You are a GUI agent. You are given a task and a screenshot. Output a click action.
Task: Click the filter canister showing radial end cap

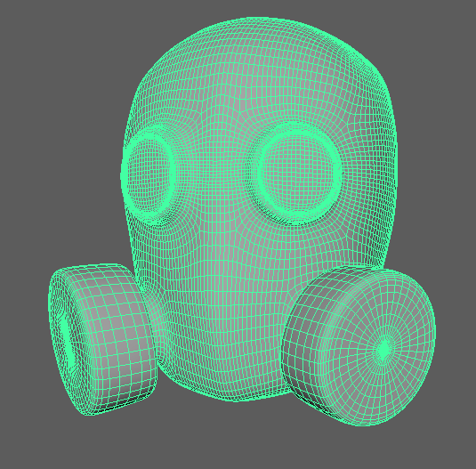coord(359,346)
